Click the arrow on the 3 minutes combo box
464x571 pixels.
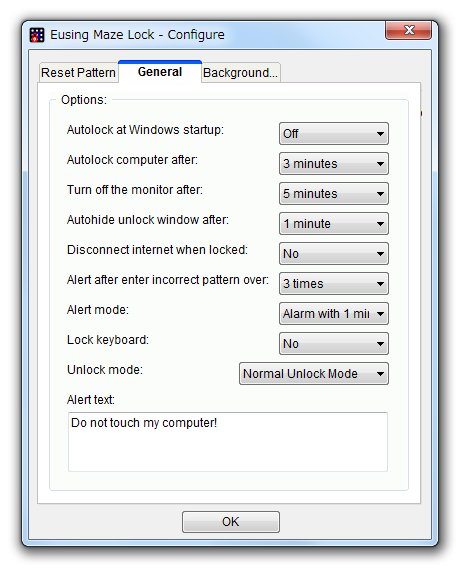[380, 164]
